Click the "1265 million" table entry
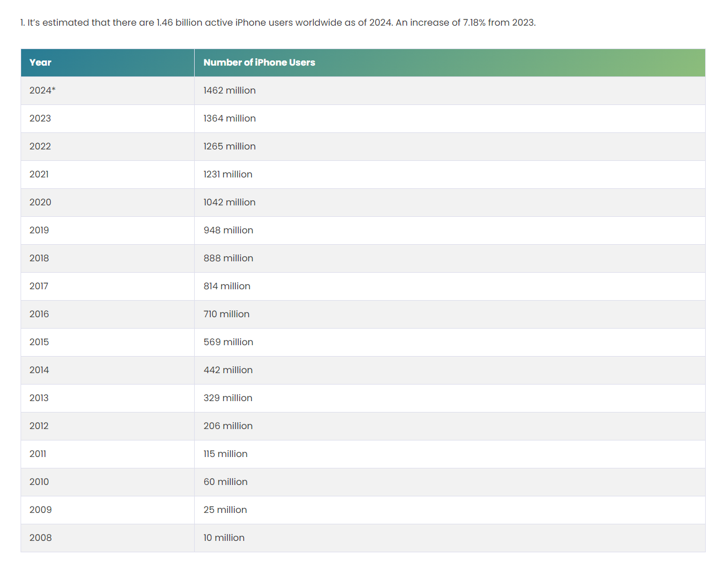Viewport: 728px width, 566px height. [x=230, y=147]
